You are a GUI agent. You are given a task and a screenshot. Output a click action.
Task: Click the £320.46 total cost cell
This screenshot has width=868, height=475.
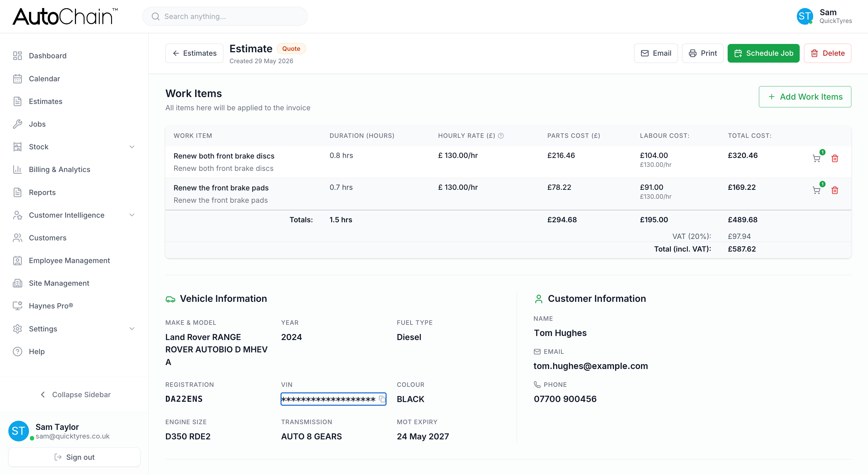point(743,155)
